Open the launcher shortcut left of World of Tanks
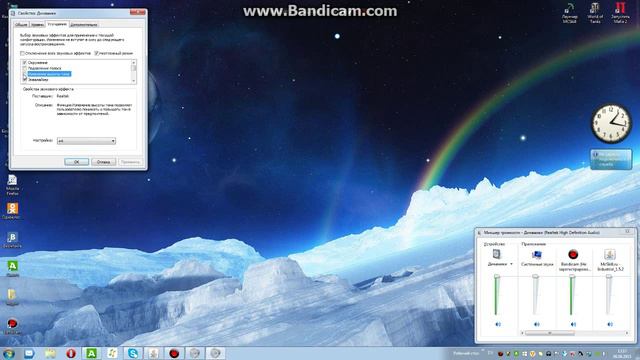Image resolution: width=640 pixels, height=360 pixels. (x=569, y=13)
